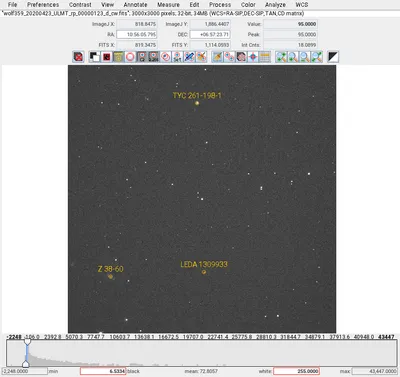Click the third magnifier zoom icon
Viewport: 400px width, 377px height.
pos(305,57)
